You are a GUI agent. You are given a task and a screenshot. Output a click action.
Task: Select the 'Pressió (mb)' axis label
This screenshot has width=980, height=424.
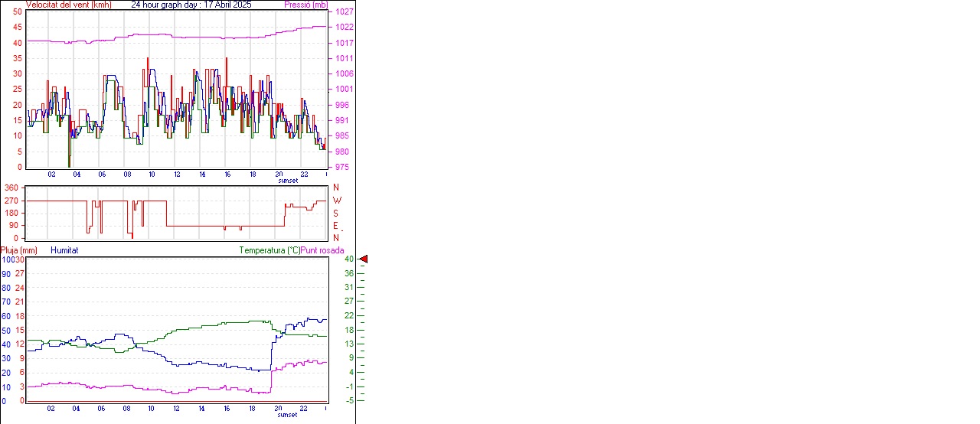click(309, 5)
